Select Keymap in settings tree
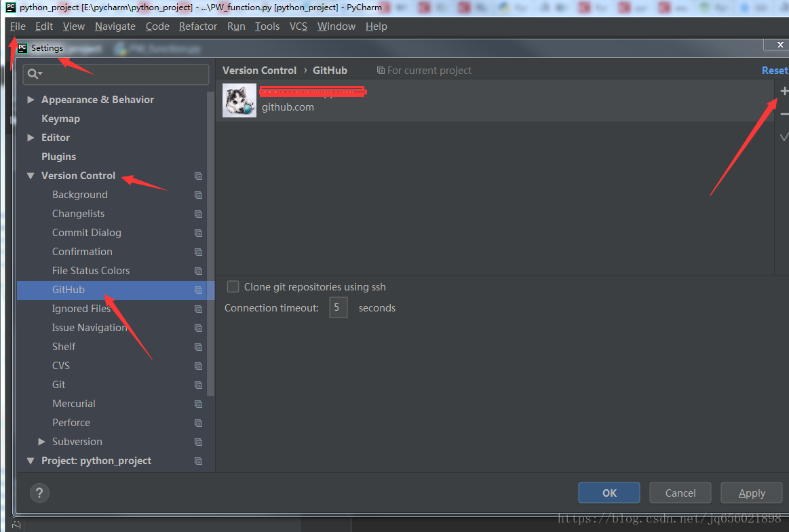This screenshot has width=789, height=532. 60,119
